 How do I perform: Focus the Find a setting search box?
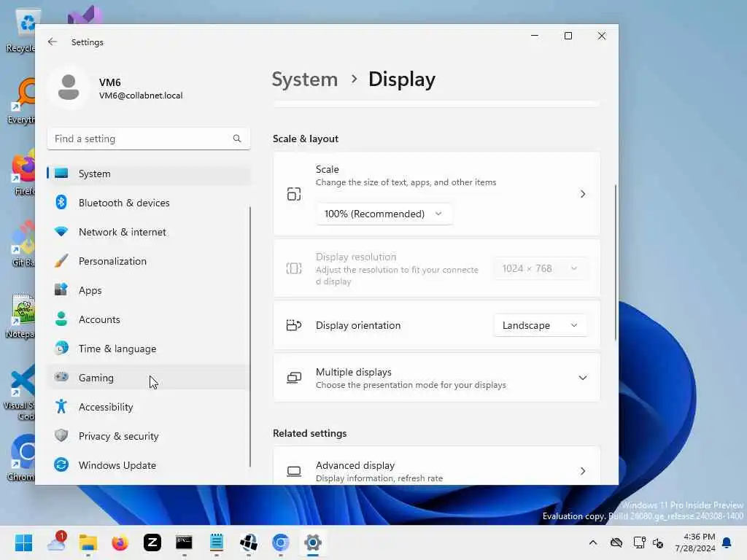[149, 139]
